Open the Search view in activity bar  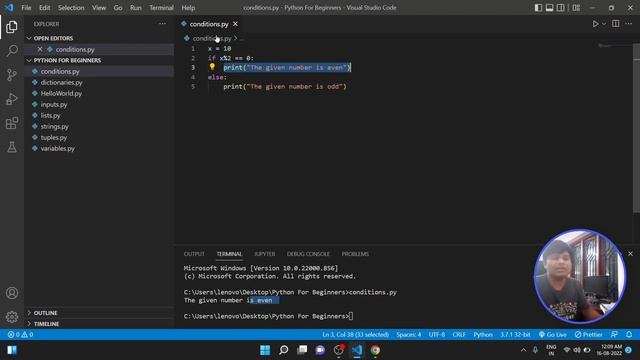[12, 51]
